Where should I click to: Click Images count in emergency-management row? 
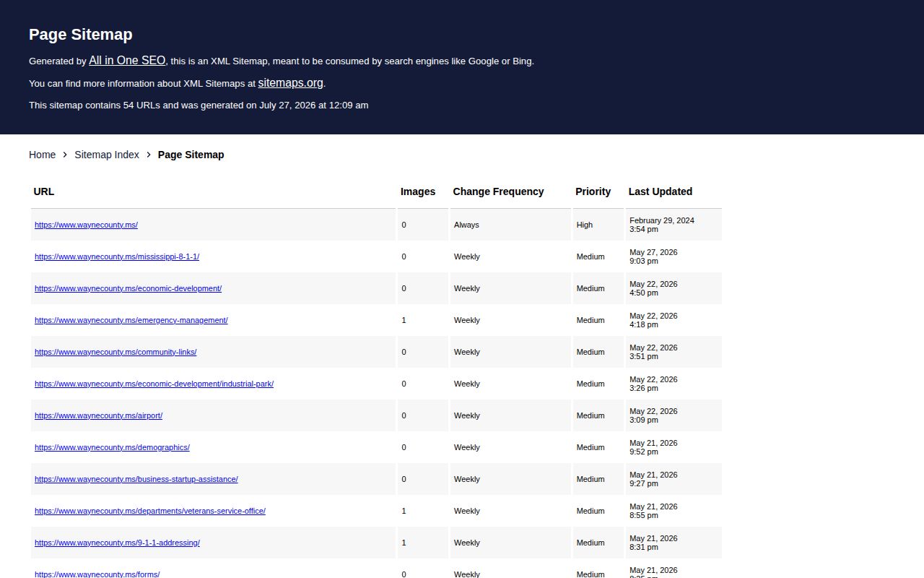pyautogui.click(x=423, y=320)
